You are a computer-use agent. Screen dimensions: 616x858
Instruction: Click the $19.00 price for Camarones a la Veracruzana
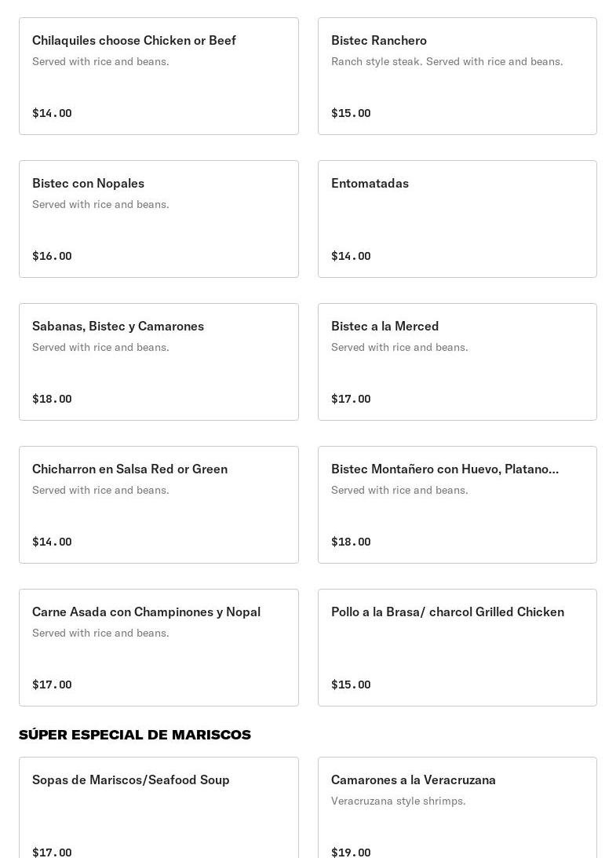351,853
